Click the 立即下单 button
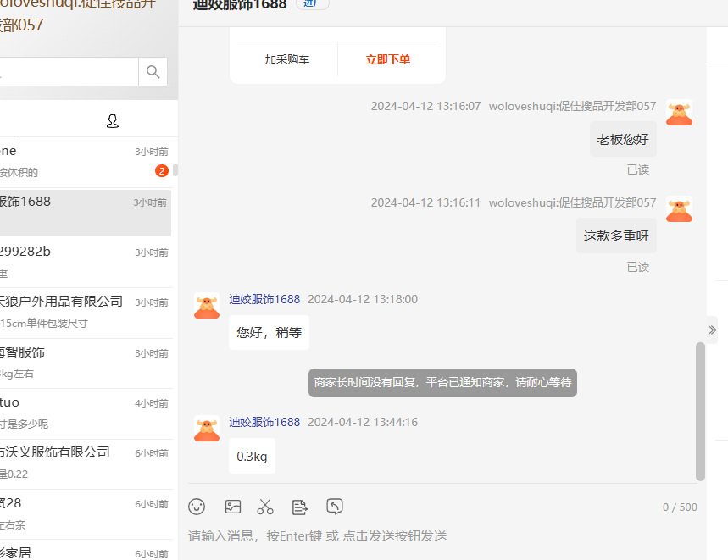Screen dimensions: 728x560 (388, 60)
